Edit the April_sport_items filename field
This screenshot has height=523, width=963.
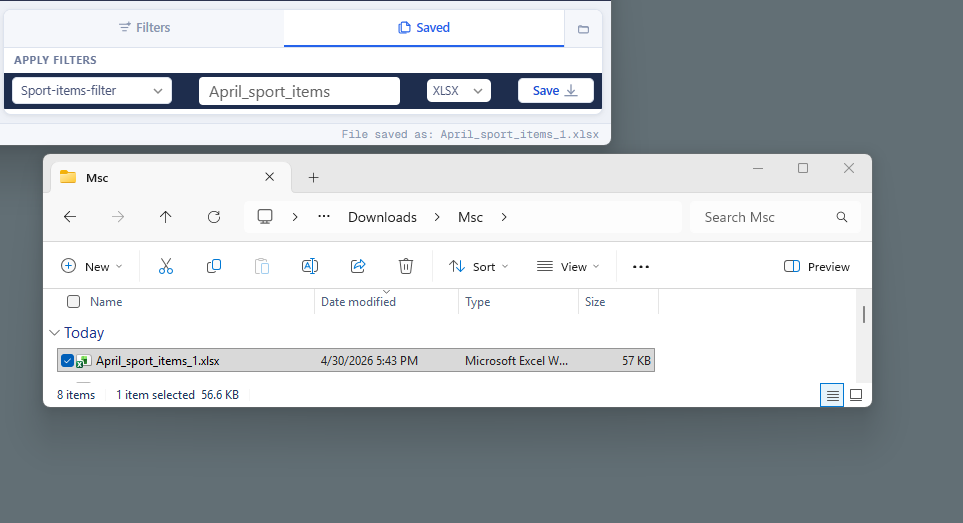point(299,91)
